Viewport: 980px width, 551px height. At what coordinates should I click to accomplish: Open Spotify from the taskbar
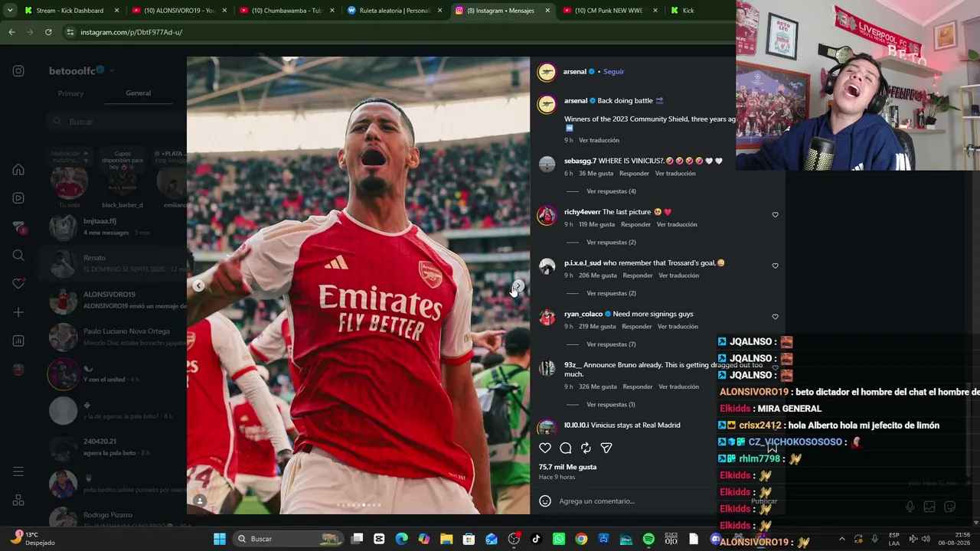648,539
